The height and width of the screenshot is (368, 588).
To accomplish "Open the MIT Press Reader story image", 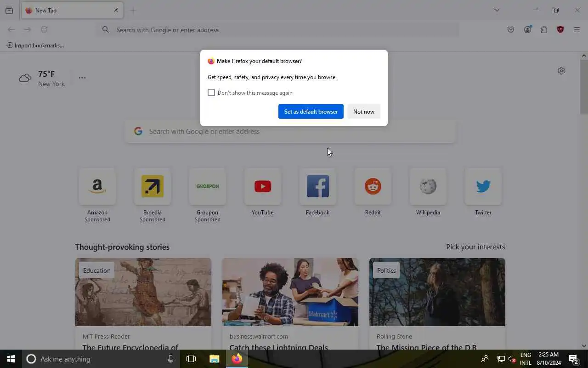I will (x=143, y=292).
